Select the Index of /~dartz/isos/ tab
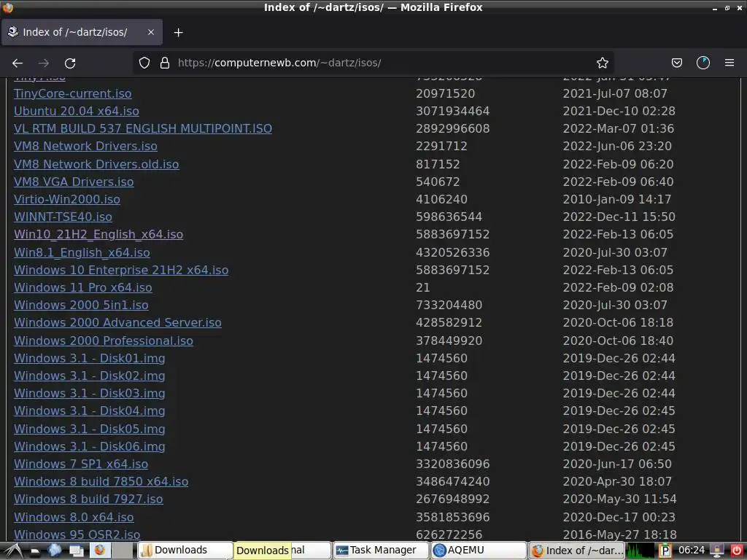This screenshot has width=747, height=560. 82,32
